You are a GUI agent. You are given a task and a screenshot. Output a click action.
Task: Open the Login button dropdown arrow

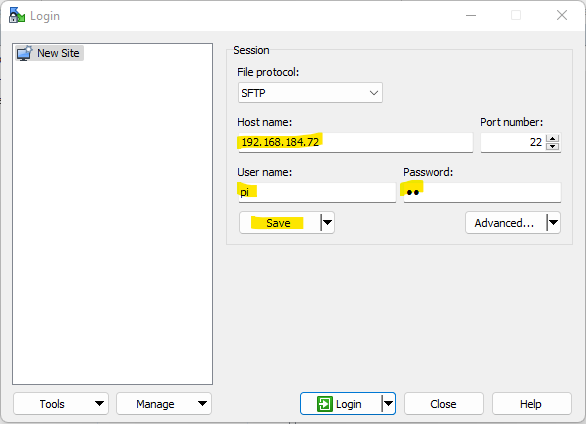388,403
